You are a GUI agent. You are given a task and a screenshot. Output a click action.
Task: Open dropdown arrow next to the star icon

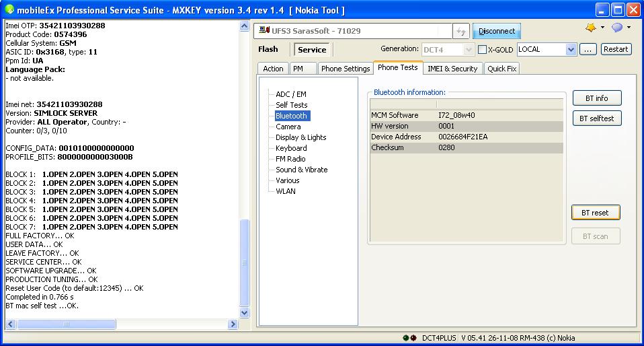tap(602, 28)
